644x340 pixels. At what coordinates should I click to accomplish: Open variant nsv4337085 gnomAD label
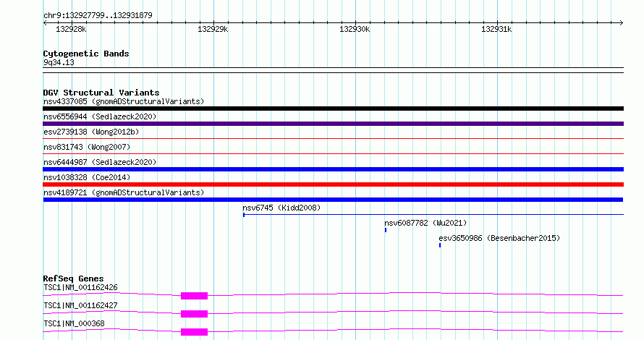[x=124, y=101]
